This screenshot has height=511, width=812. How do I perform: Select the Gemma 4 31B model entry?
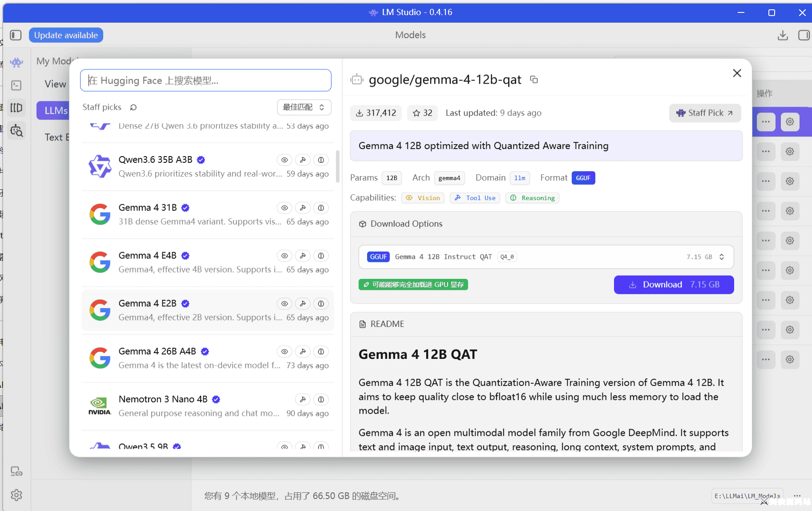click(208, 215)
